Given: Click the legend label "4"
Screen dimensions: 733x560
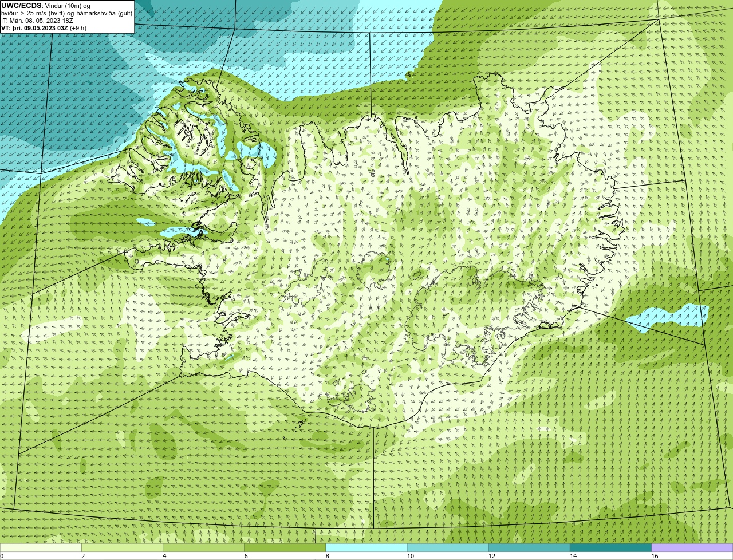Looking at the screenshot, I should click(164, 556).
